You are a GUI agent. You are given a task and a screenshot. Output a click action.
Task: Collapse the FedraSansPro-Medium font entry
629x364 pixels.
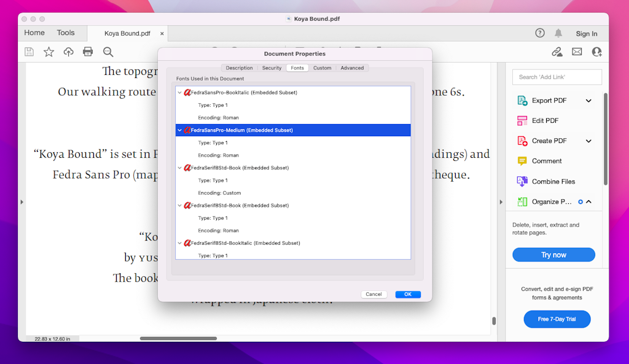[x=179, y=130]
